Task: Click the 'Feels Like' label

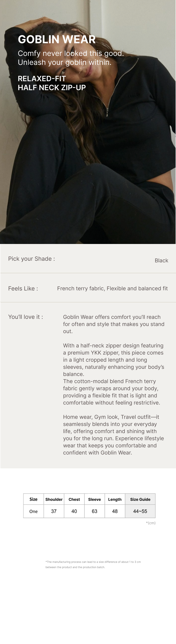Action: (23, 288)
